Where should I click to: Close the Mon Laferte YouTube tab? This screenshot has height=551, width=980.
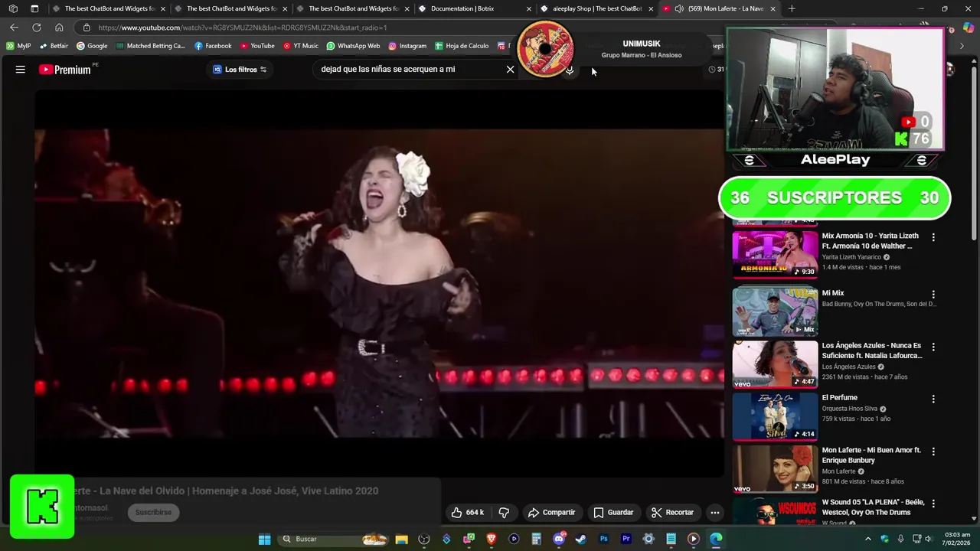coord(773,9)
